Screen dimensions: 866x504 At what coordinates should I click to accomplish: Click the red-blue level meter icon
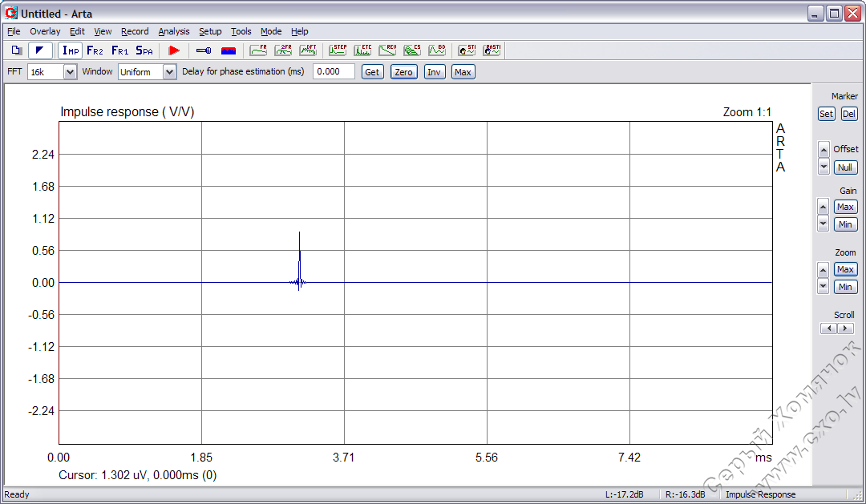(228, 50)
